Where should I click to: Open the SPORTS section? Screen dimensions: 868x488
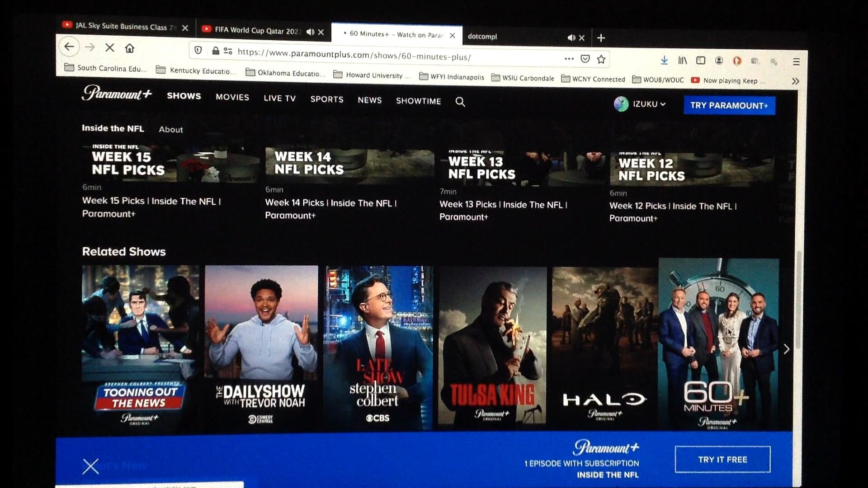pos(327,99)
